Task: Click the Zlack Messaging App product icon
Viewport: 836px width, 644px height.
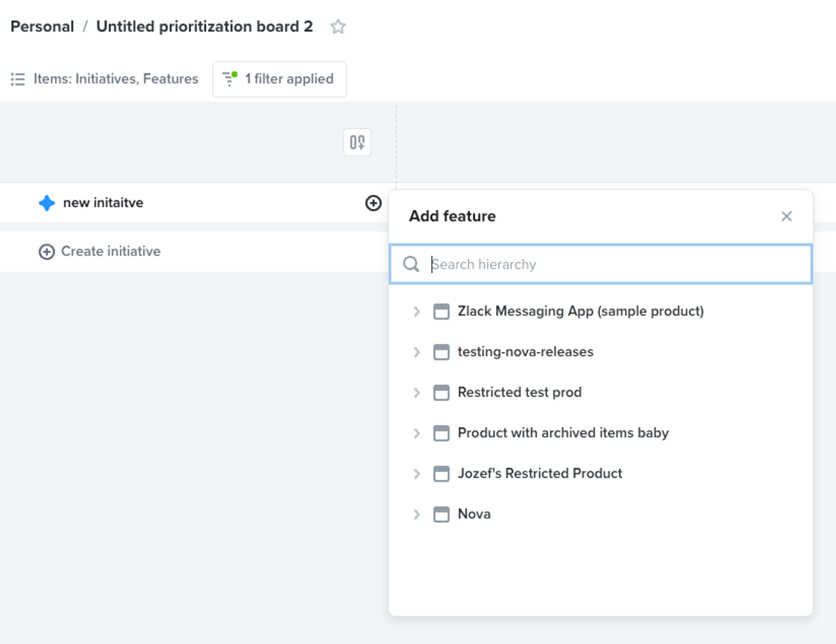Action: pyautogui.click(x=441, y=311)
